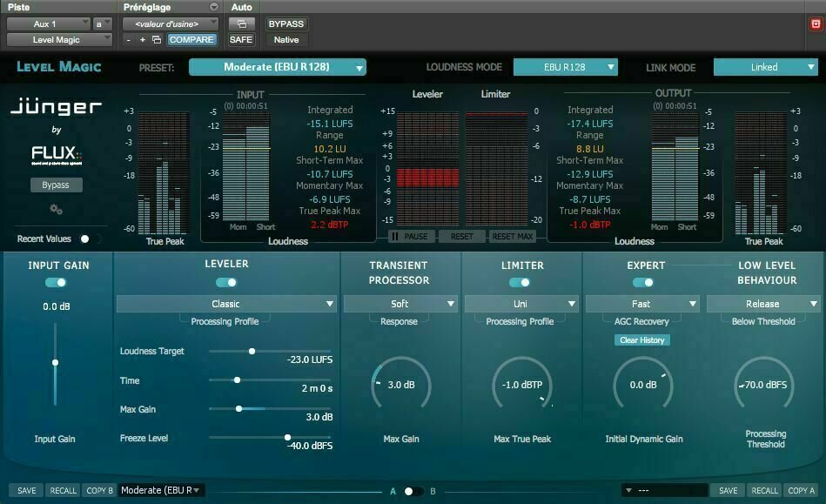Disable the Limiter section toggle
Viewport: 826px width, 504px height.
[x=521, y=282]
